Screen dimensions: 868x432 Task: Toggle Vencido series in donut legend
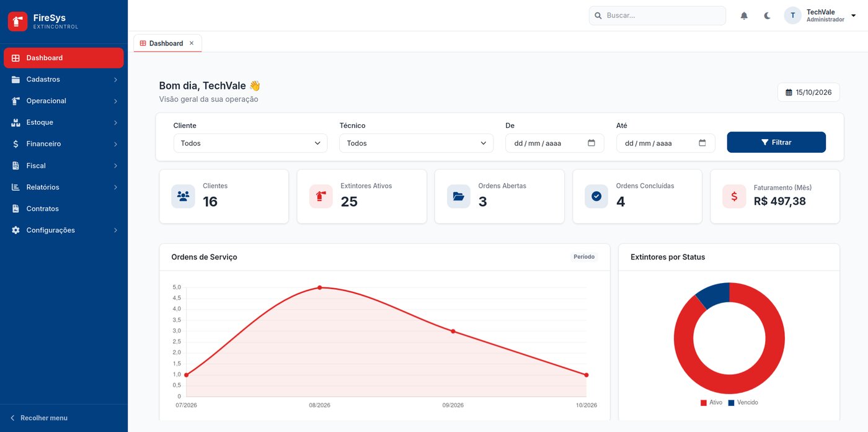743,403
